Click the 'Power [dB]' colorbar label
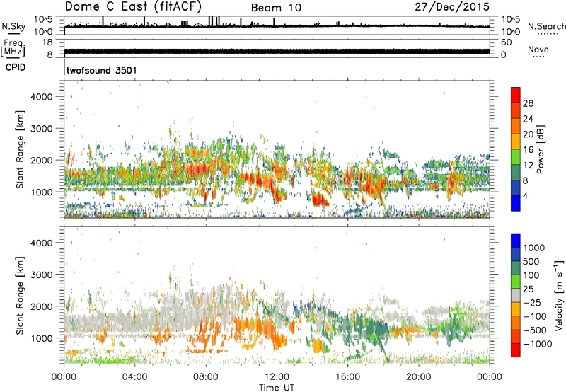566x392 pixels. coord(540,149)
